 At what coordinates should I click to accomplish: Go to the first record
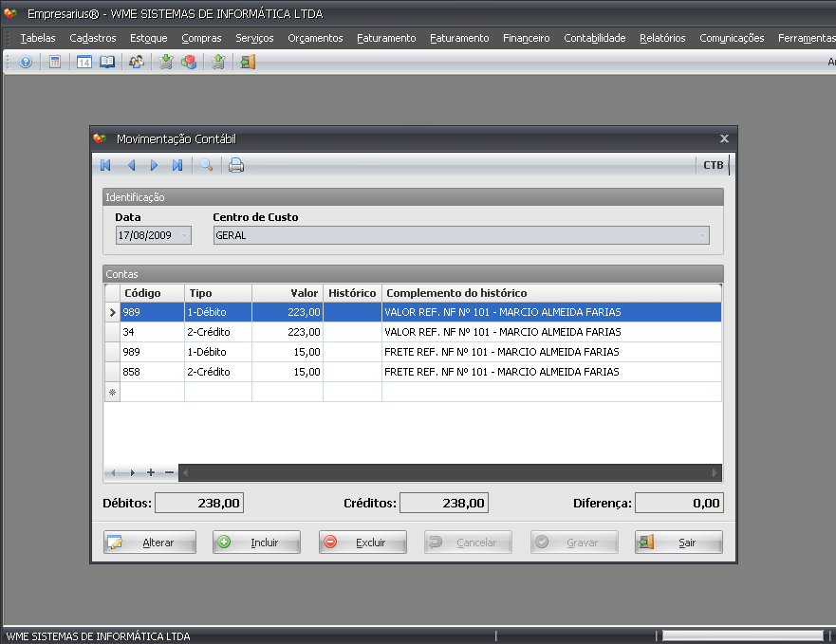105,165
